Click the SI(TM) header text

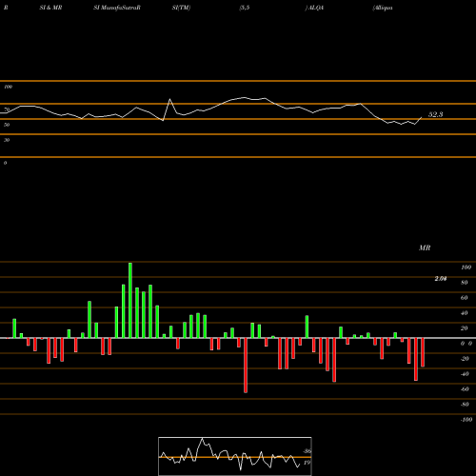pyautogui.click(x=181, y=8)
